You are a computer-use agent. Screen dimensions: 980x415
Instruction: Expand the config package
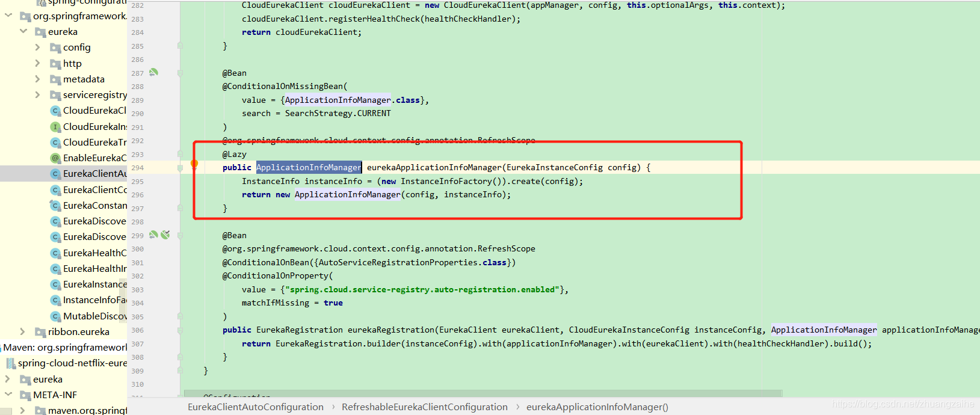coord(37,47)
